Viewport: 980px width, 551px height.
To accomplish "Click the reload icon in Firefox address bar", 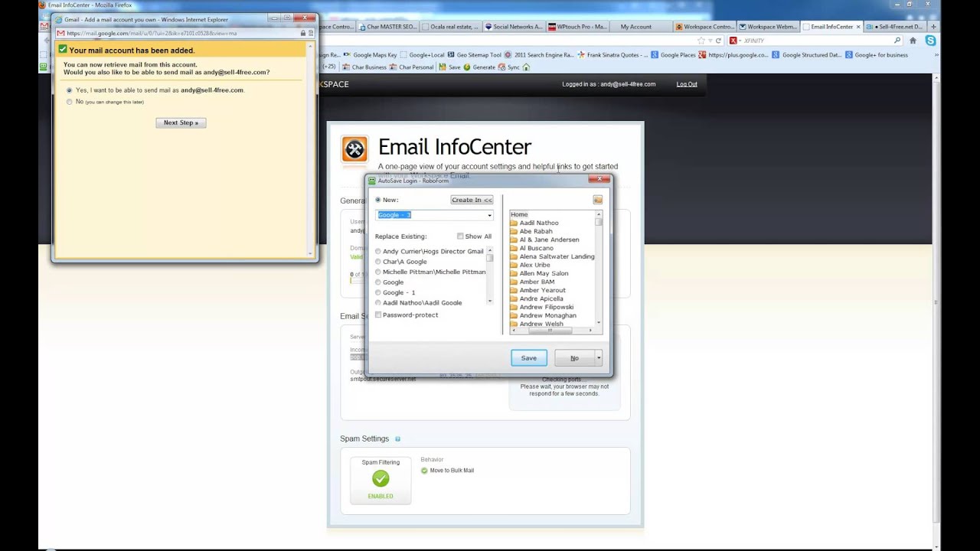I will click(x=718, y=41).
